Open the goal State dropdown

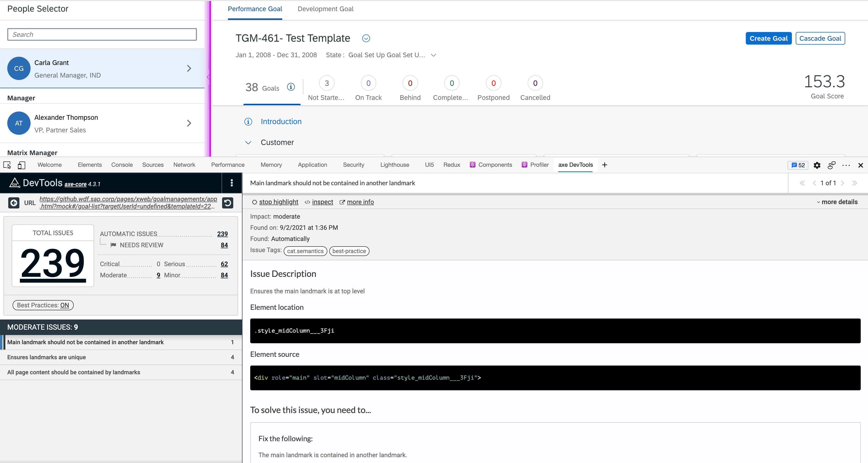tap(433, 55)
